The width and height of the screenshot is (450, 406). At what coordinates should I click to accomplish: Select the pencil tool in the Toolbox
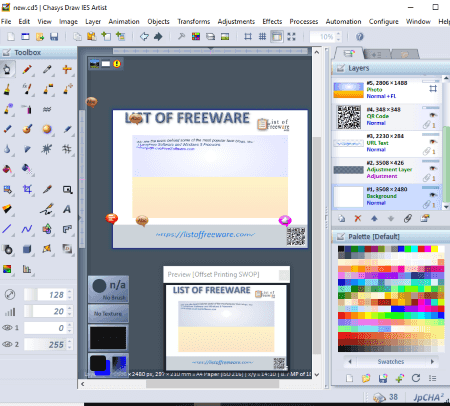click(27, 69)
